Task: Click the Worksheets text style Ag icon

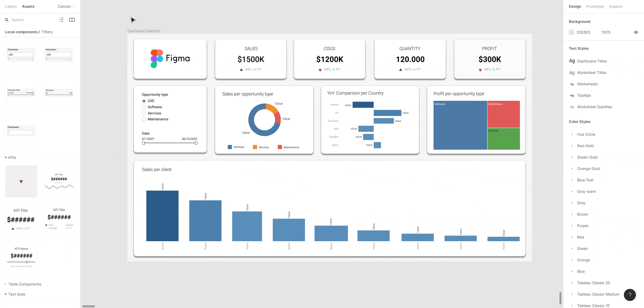Action: tap(572, 84)
